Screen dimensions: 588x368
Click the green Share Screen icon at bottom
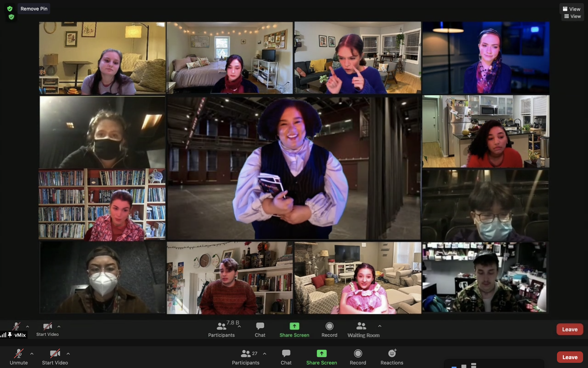click(322, 353)
